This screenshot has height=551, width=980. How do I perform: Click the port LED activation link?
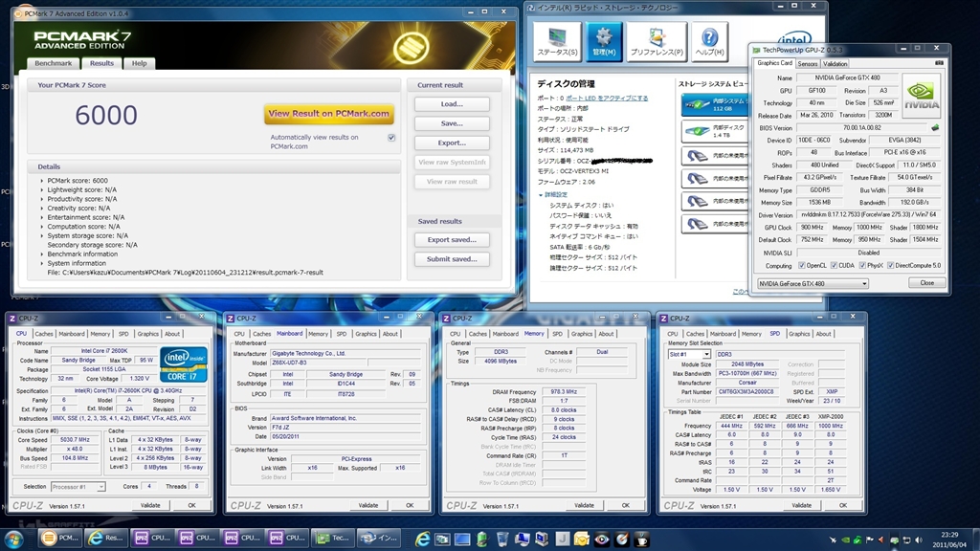(x=606, y=99)
